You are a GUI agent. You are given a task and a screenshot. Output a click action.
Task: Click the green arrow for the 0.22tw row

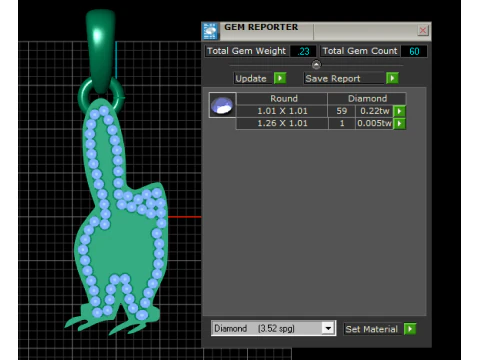click(399, 111)
